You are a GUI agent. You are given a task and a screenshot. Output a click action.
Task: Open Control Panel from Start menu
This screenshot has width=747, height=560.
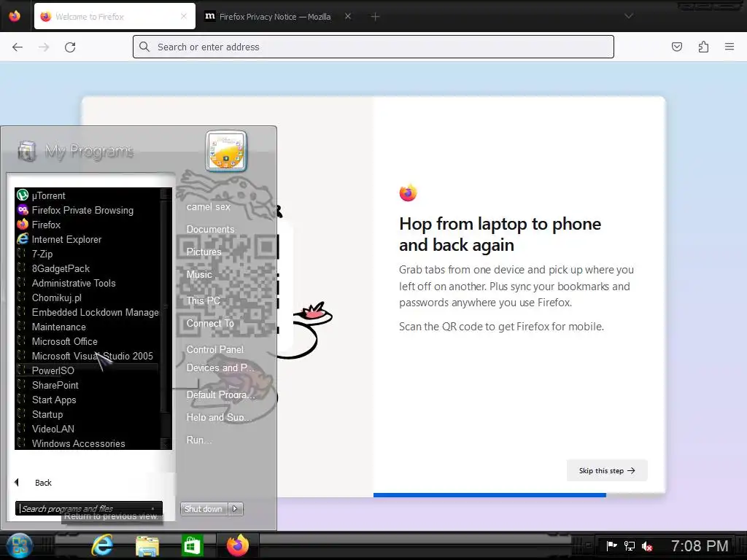(x=215, y=349)
